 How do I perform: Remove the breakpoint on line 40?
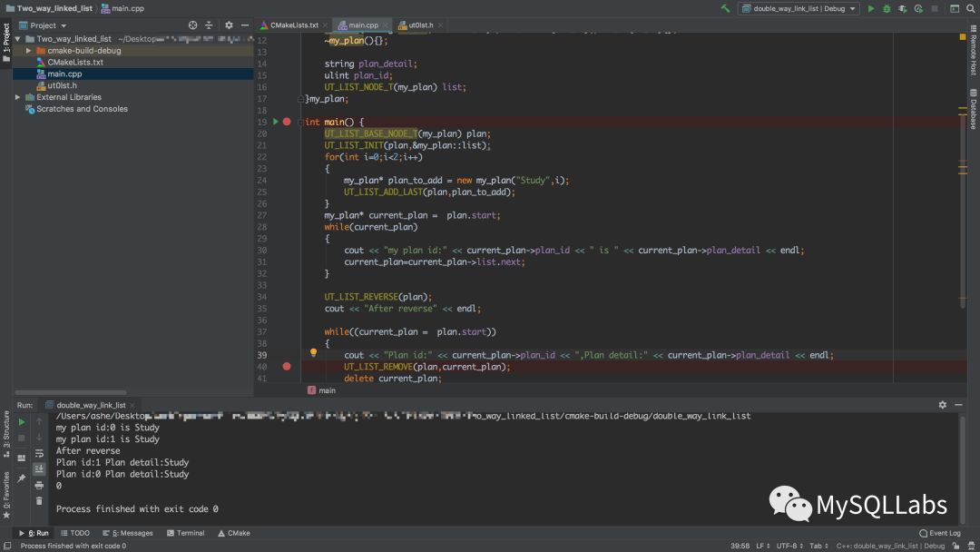[287, 367]
